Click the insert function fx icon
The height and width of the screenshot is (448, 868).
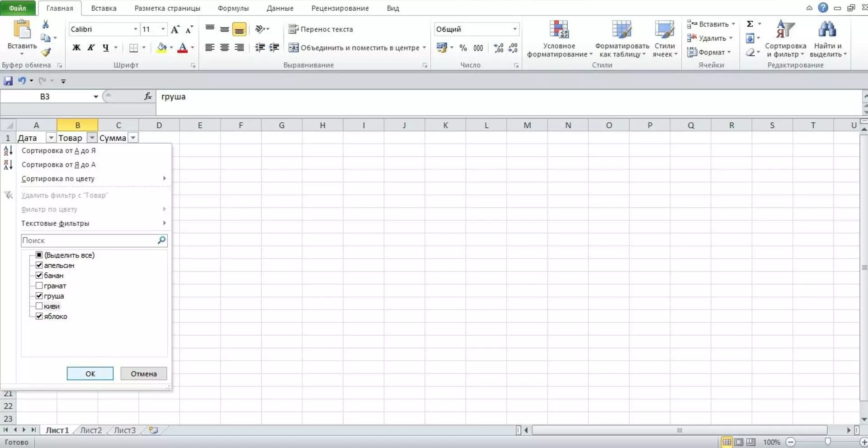point(148,96)
